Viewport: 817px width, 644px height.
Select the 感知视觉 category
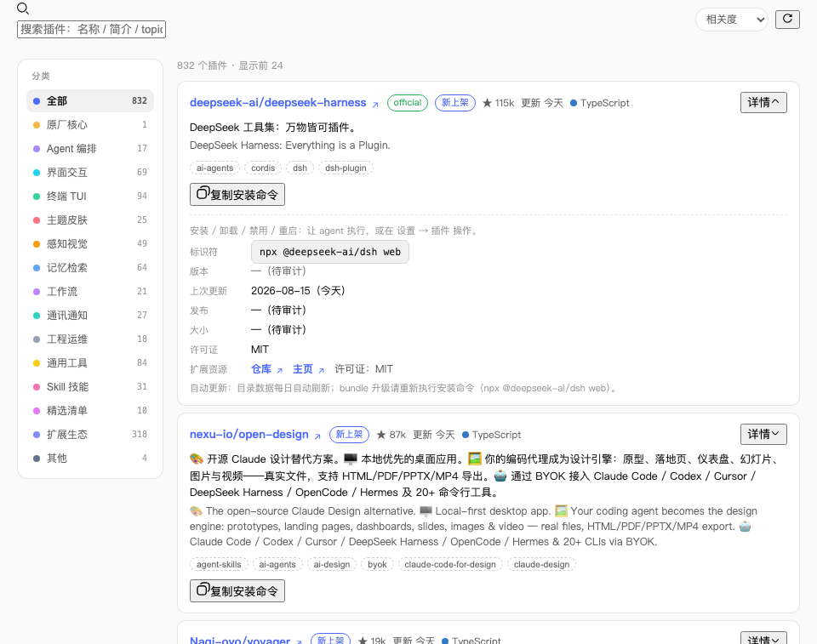[90, 244]
